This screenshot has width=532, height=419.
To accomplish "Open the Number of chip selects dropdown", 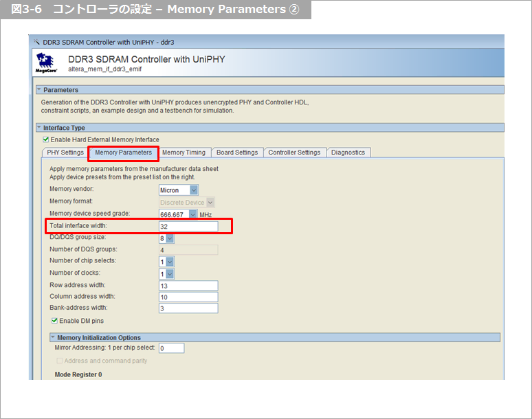I will [x=170, y=262].
